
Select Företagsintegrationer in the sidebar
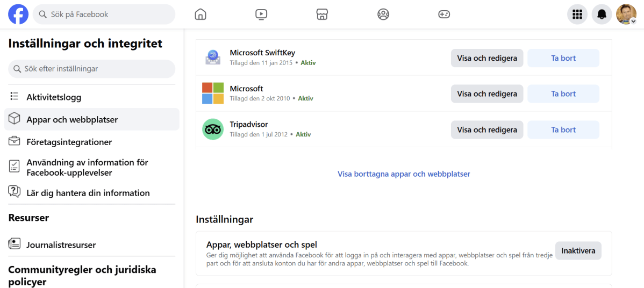69,142
